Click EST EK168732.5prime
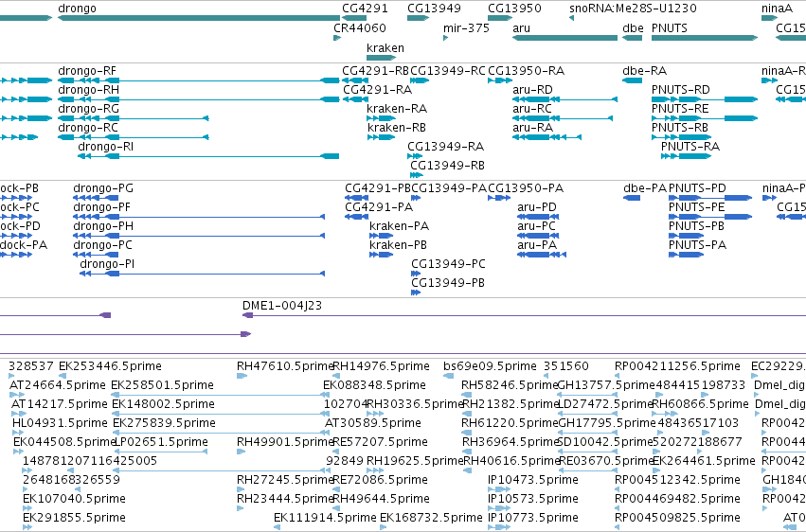Screen dimensions: 806x532 tap(431, 518)
